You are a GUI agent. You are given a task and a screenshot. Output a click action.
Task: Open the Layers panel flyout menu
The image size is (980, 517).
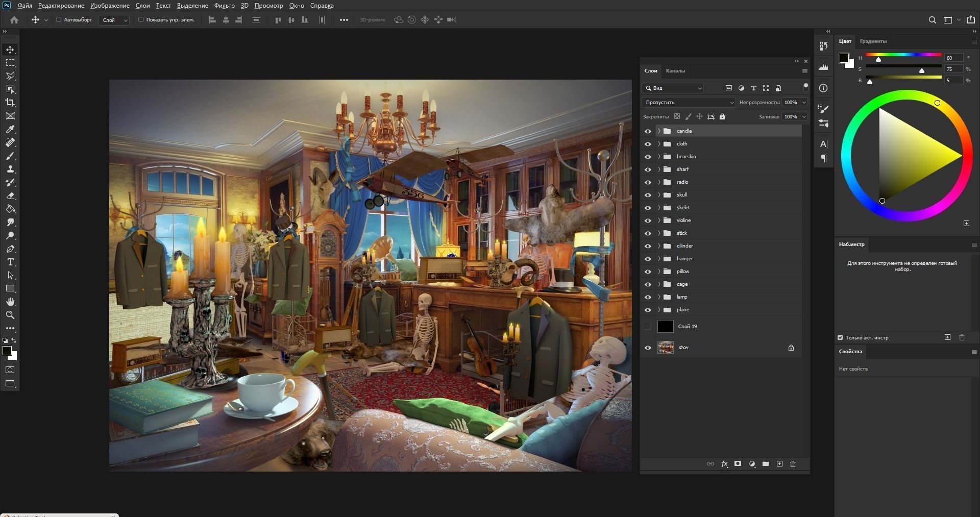805,71
